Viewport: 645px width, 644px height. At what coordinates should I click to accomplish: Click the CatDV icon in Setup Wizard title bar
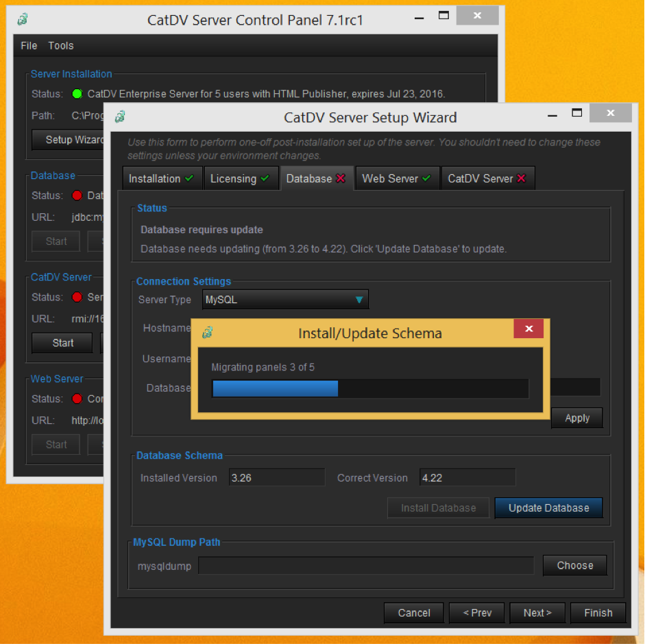pyautogui.click(x=121, y=117)
